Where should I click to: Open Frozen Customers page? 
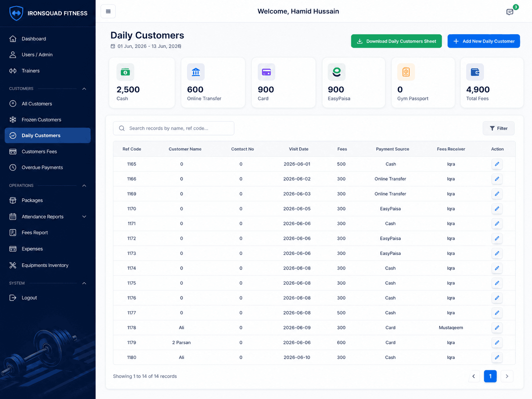pyautogui.click(x=48, y=119)
